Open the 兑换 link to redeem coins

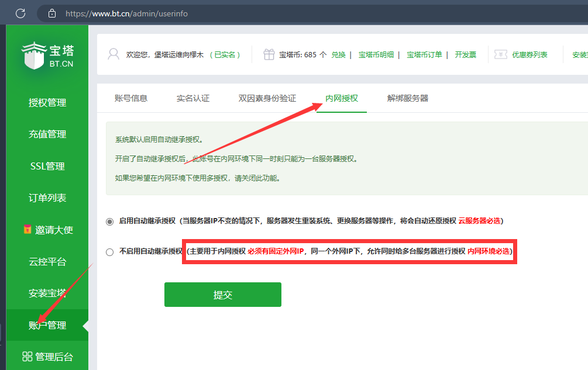point(338,54)
